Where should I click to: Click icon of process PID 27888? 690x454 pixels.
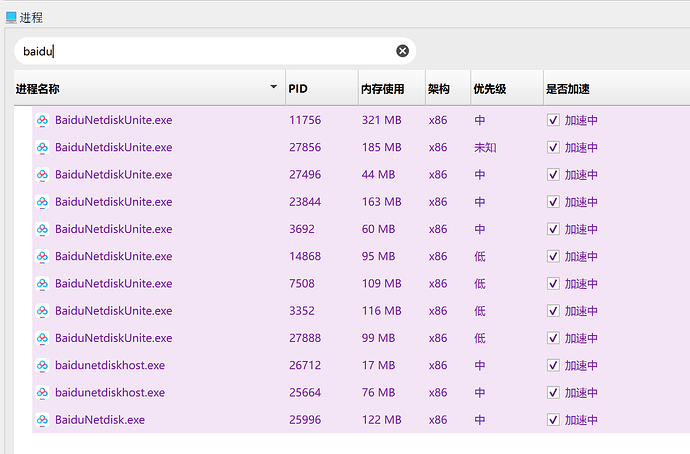(42, 338)
